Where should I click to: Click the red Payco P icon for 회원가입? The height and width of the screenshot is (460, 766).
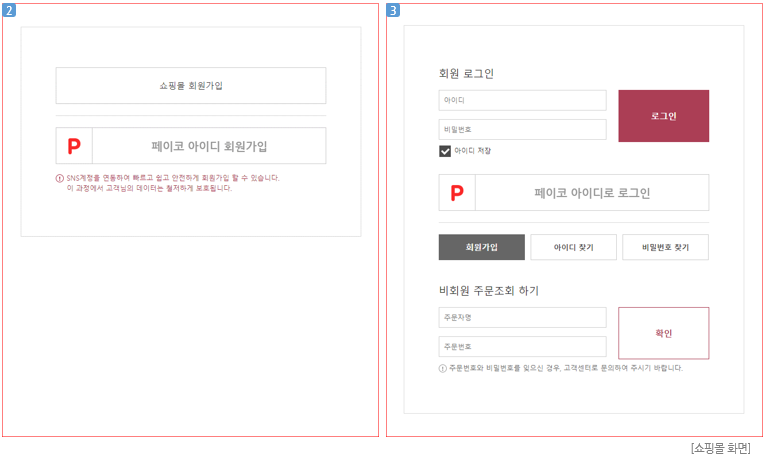[x=73, y=146]
